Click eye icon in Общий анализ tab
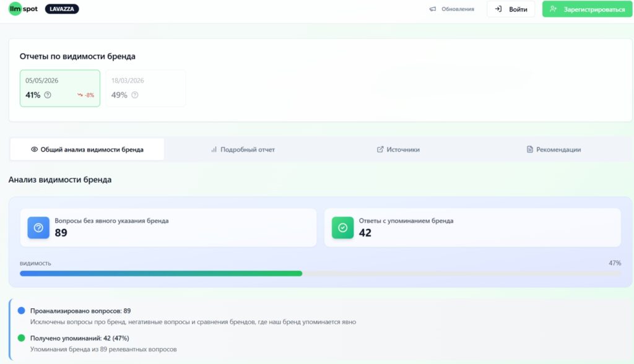 [x=35, y=149]
